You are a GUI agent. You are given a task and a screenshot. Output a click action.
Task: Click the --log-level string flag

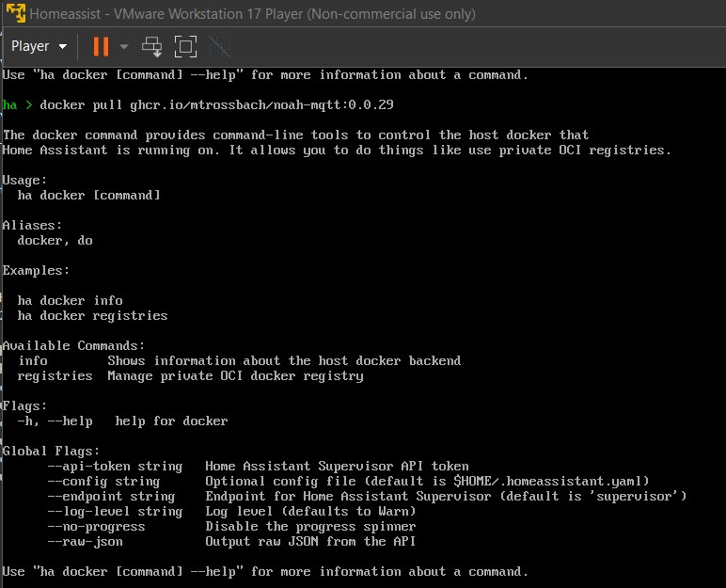pos(115,512)
